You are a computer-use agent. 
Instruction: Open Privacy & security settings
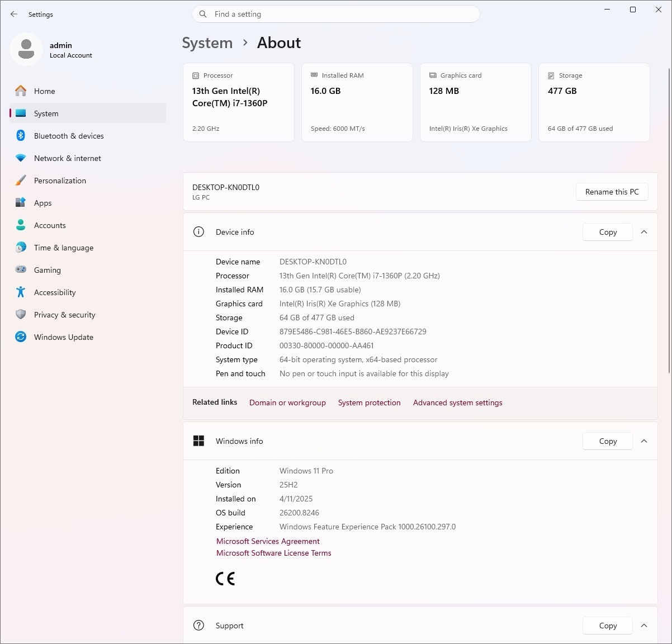[88, 315]
